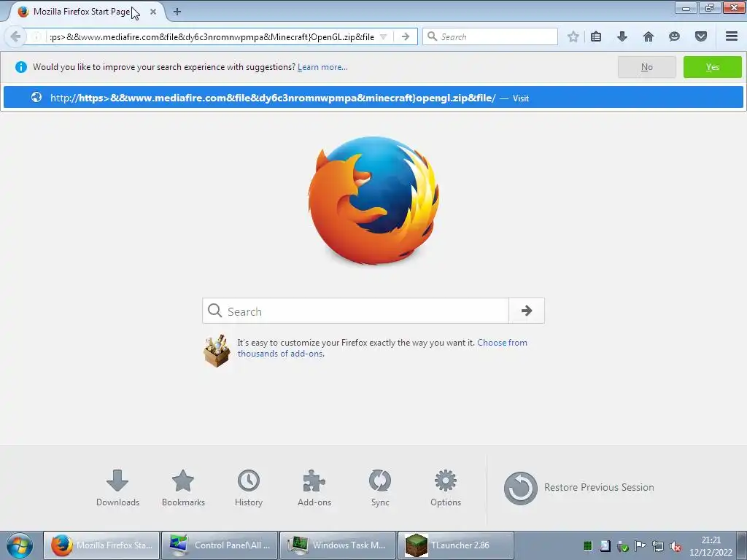Open the History shortcut
Viewport: 747px width, 560px height.
click(249, 488)
